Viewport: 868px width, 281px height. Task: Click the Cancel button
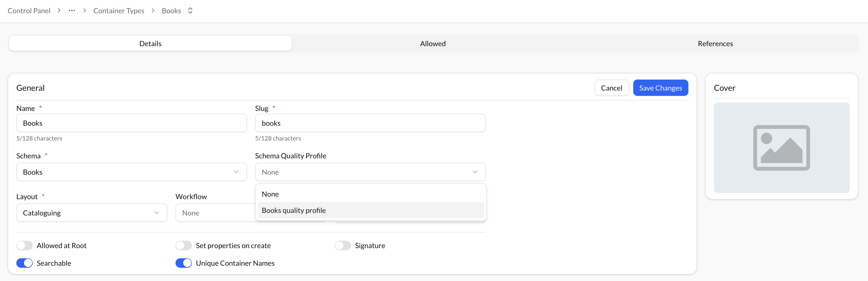tap(611, 88)
